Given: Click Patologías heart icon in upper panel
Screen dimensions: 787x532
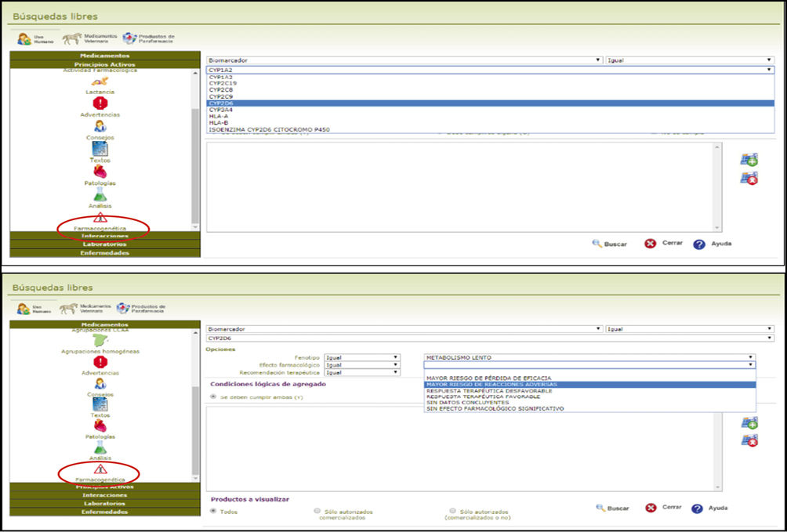Looking at the screenshot, I should 100,172.
